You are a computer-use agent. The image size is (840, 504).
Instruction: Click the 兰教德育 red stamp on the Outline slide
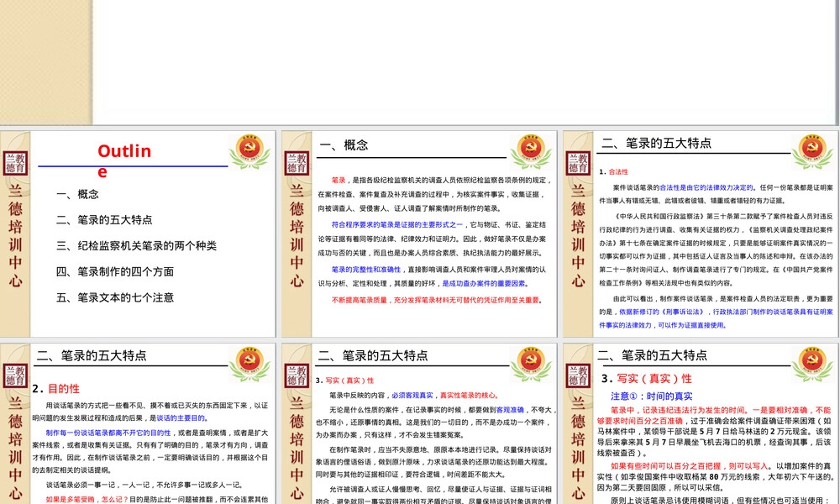point(15,163)
